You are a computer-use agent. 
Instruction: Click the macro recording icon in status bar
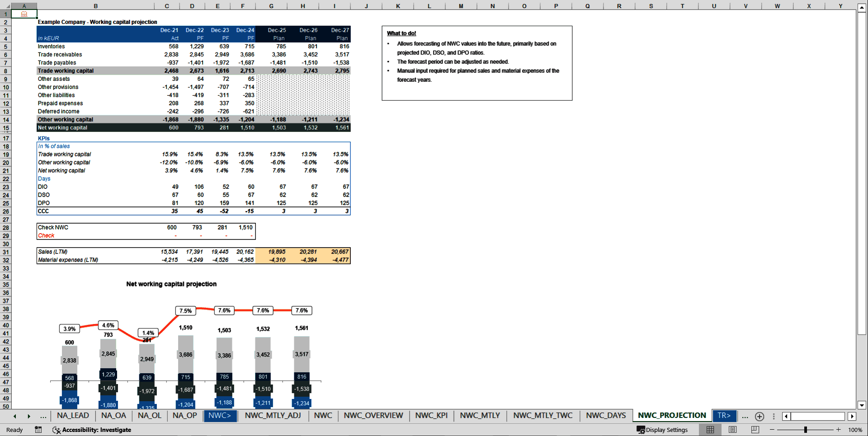[38, 430]
